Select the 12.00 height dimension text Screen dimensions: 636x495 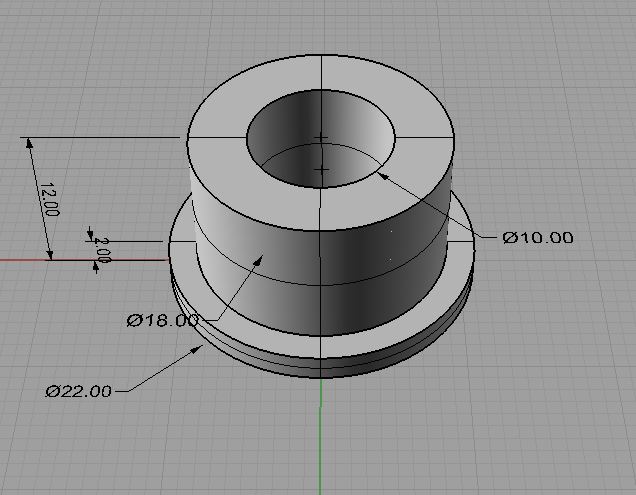point(49,199)
